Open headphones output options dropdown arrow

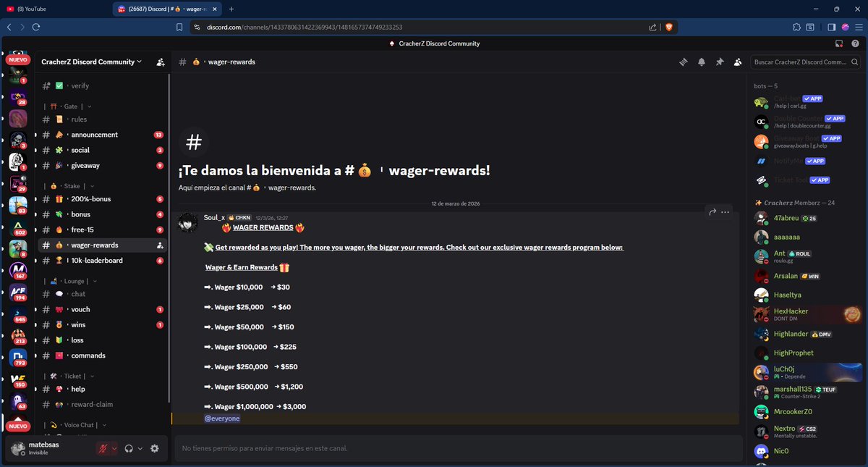[140, 448]
